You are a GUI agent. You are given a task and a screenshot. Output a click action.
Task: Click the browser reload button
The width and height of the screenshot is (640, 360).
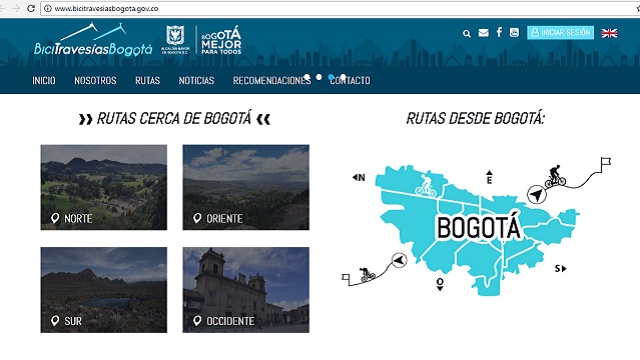point(31,8)
